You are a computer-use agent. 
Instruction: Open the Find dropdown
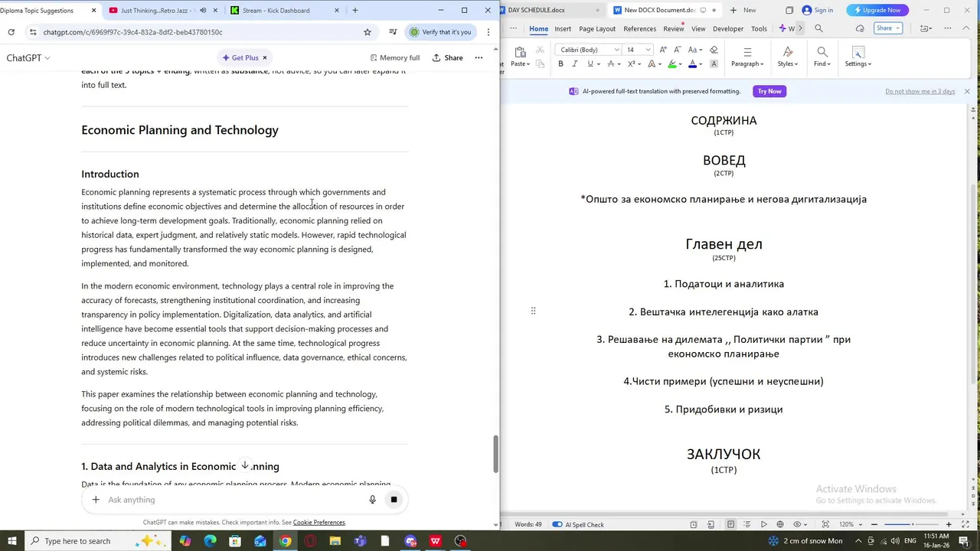[822, 64]
